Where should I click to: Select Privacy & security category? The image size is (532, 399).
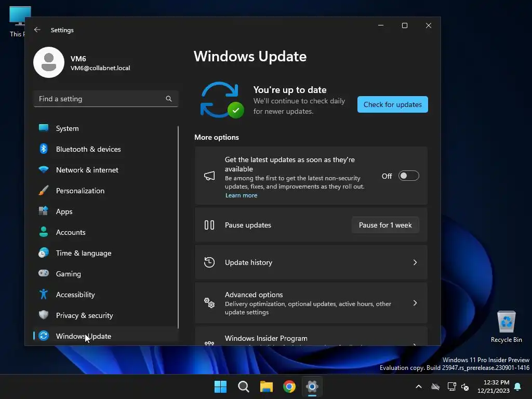point(105,315)
